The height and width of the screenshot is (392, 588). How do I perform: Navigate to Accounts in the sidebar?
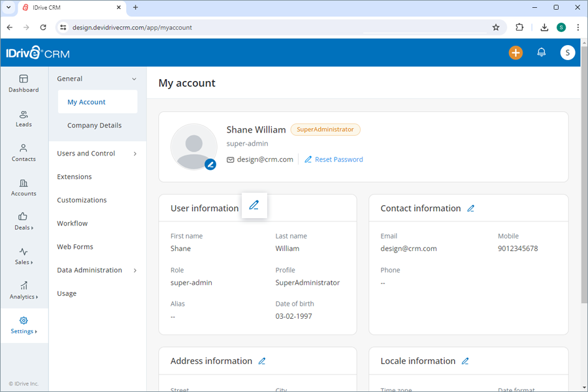tap(24, 188)
